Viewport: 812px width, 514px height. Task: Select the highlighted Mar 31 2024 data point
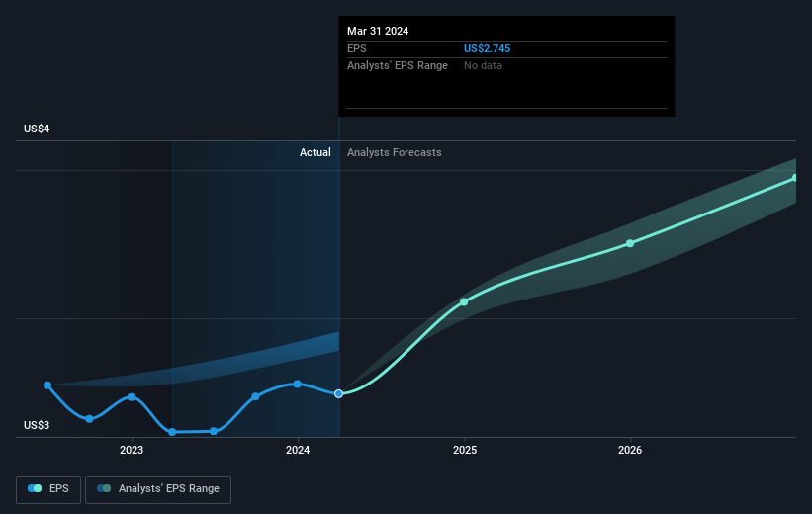coord(338,394)
